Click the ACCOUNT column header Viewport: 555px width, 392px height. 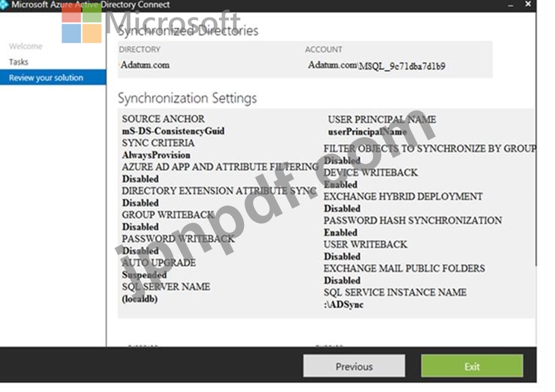[x=323, y=50]
